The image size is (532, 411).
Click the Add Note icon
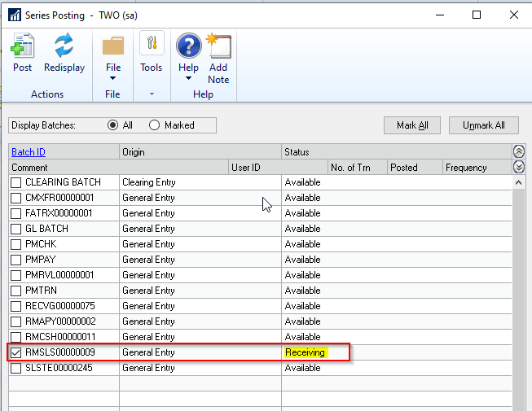click(218, 46)
